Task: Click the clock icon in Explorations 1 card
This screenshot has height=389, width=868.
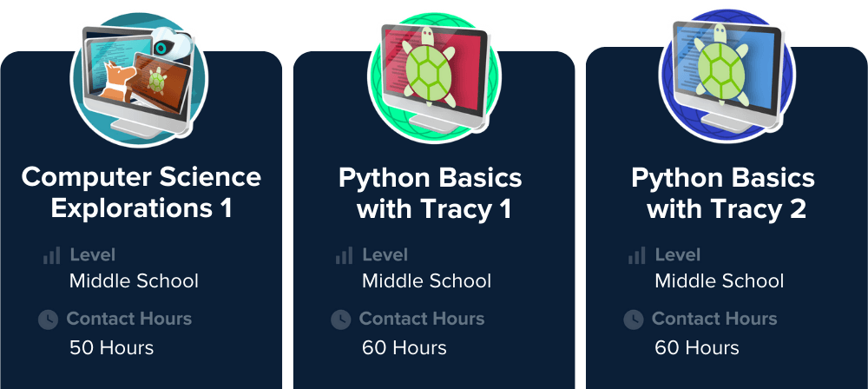Action: pos(49,320)
